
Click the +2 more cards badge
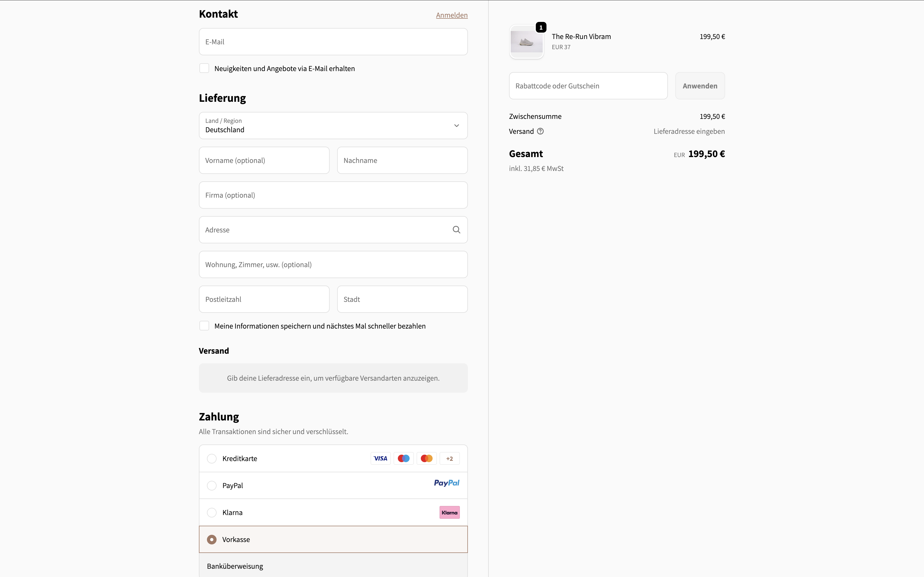449,458
